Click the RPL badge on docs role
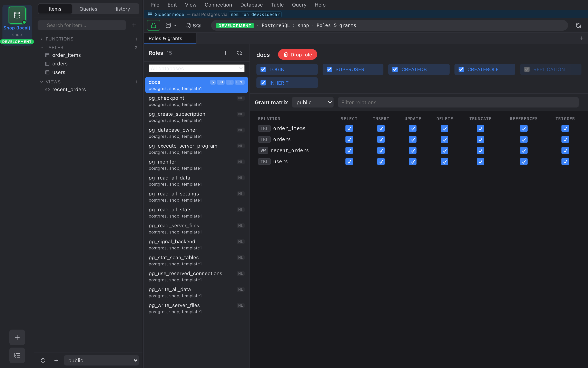 pos(239,82)
